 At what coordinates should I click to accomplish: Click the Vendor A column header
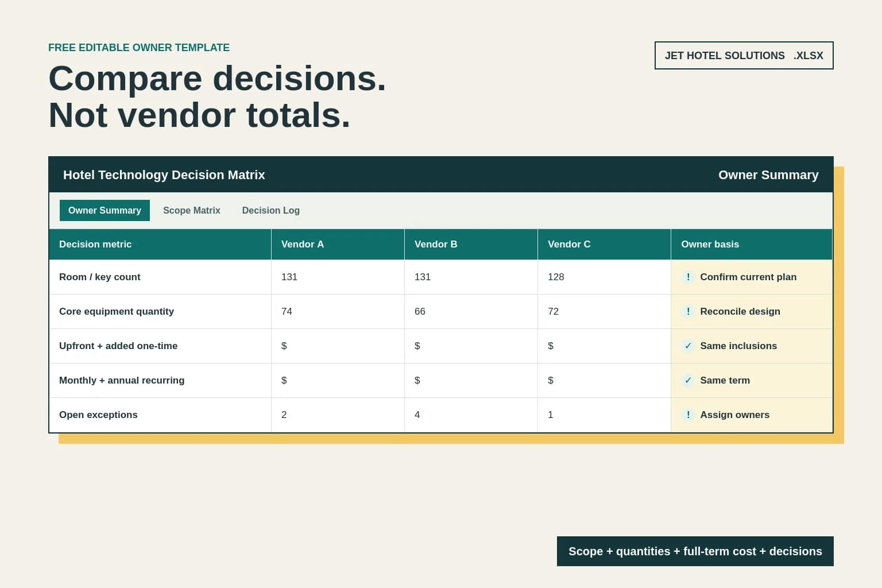coord(338,244)
